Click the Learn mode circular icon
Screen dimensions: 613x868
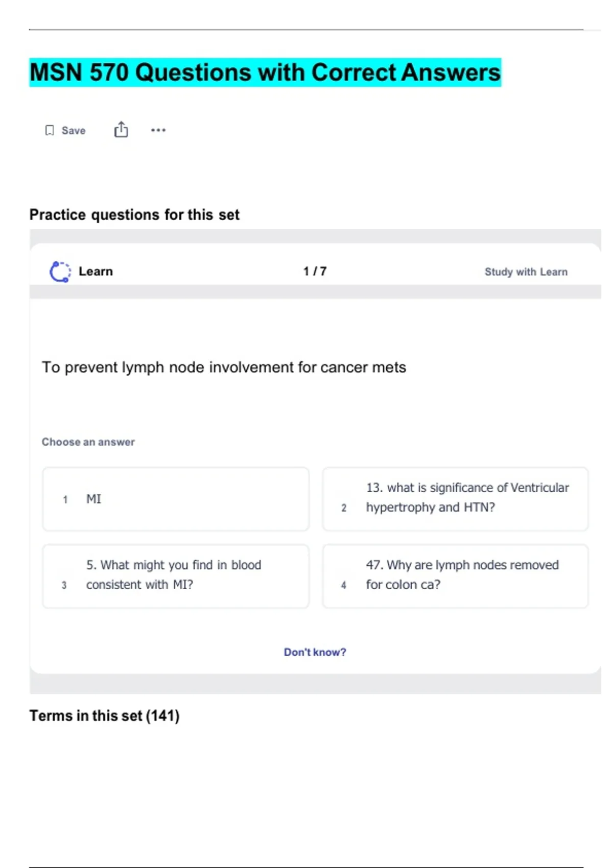60,272
